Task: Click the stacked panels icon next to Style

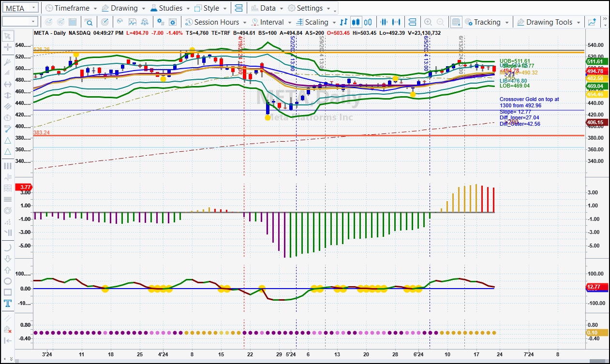Action: click(238, 8)
